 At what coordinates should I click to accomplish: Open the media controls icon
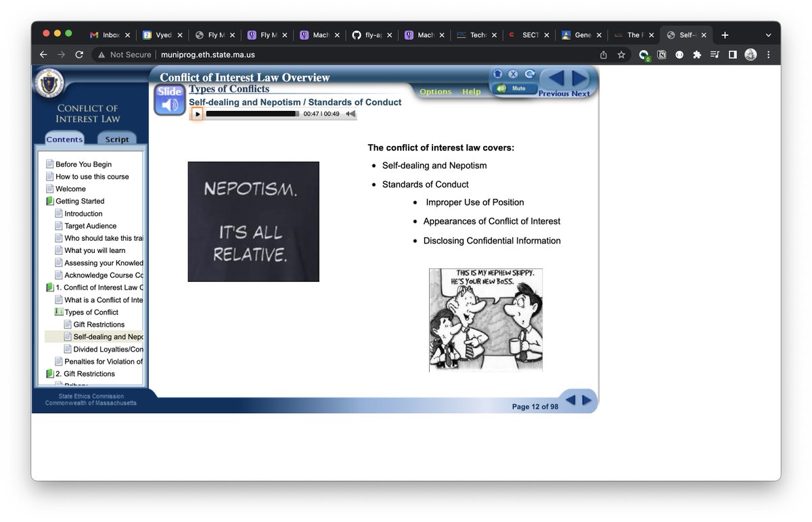[x=715, y=55]
